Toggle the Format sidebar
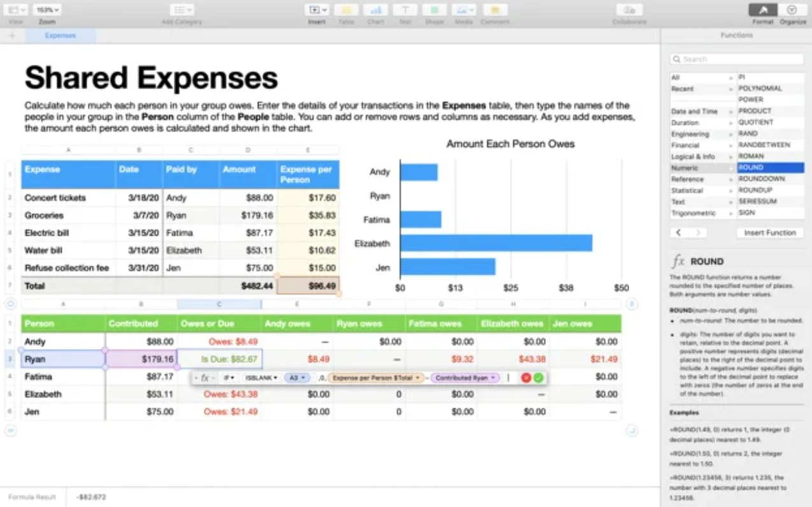 tap(762, 11)
